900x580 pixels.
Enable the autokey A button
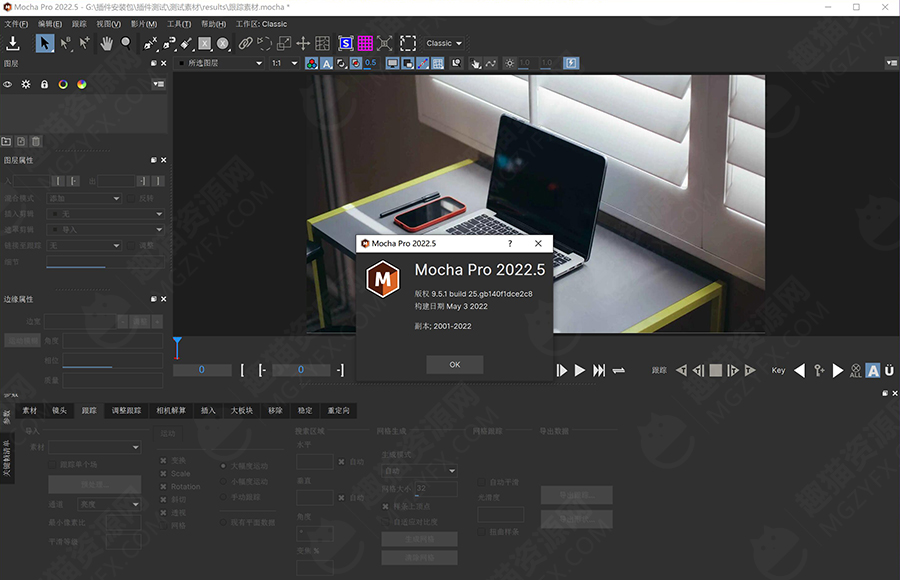point(872,370)
